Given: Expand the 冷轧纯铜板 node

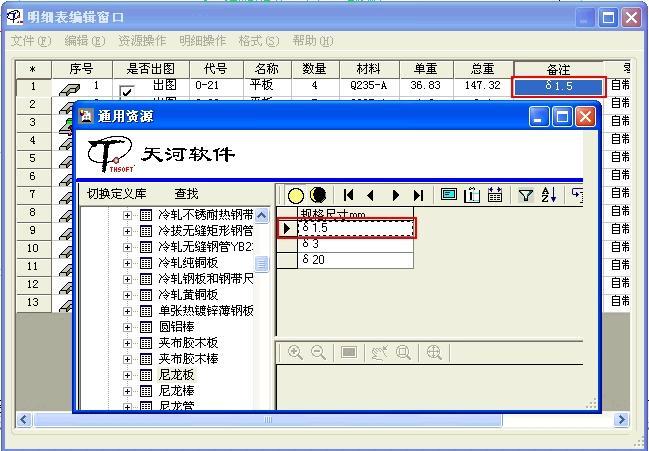Looking at the screenshot, I should (x=127, y=263).
